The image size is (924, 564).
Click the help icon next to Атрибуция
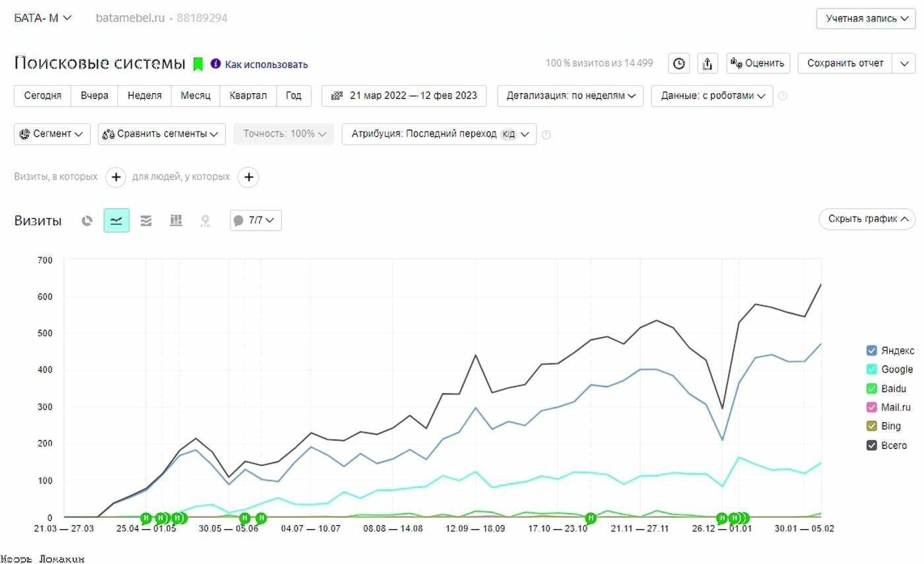coord(546,135)
